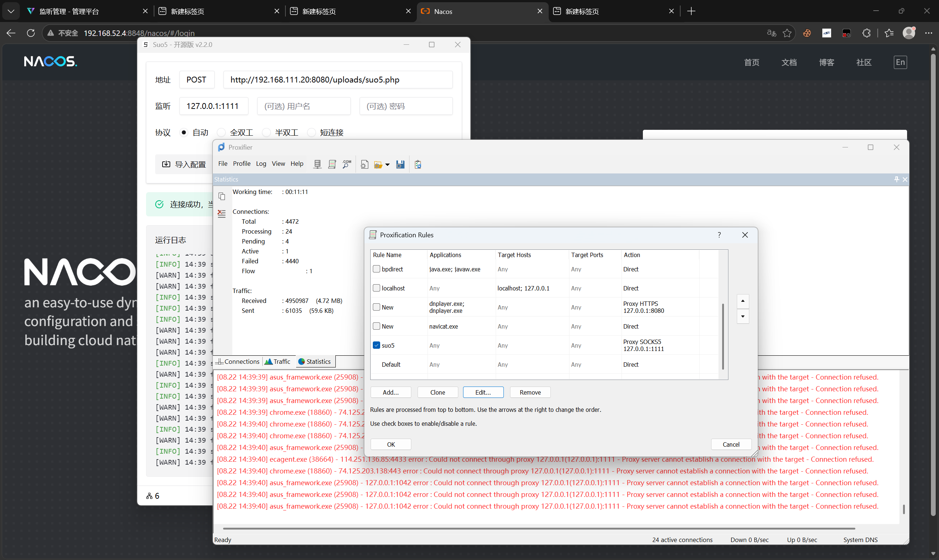The width and height of the screenshot is (939, 560).
Task: Click the translate page icon in address bar
Action: (771, 33)
